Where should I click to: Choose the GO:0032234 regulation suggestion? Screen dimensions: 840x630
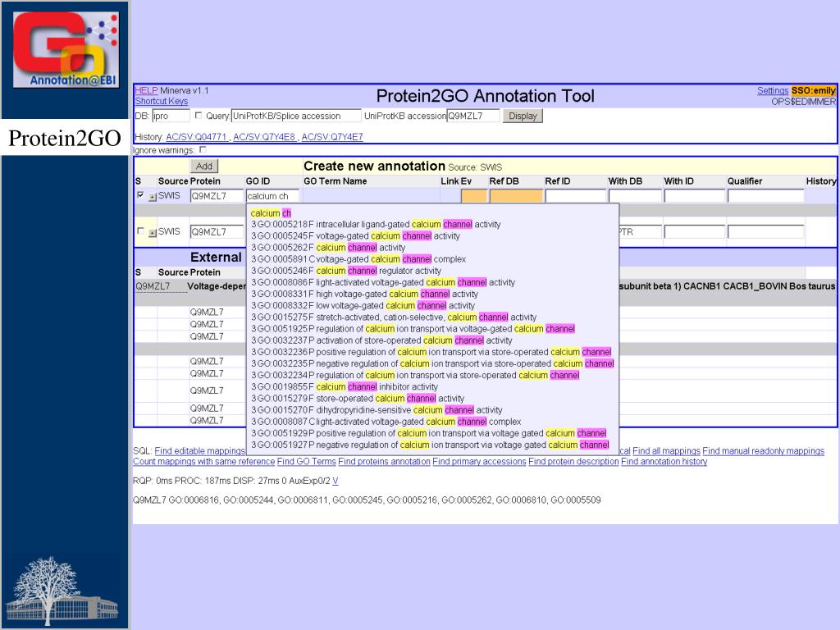coord(415,376)
